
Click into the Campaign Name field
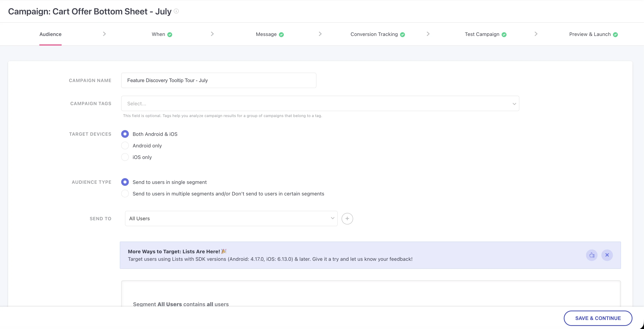(219, 80)
